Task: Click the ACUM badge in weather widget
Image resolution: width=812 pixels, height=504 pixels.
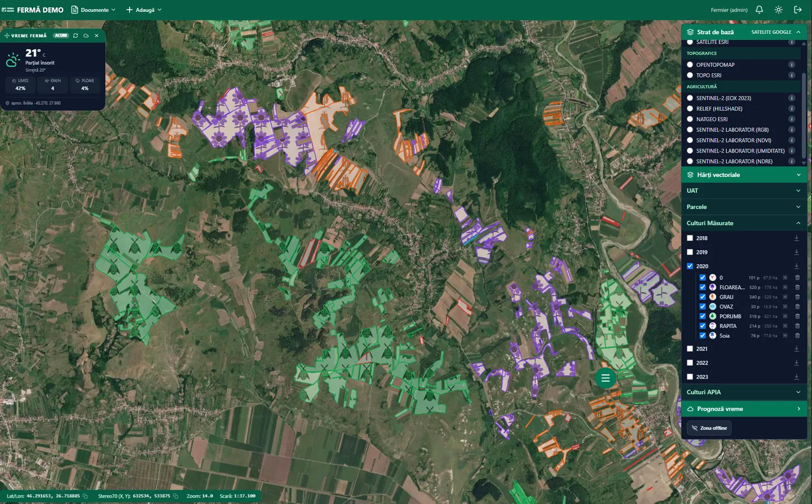Action: (61, 36)
